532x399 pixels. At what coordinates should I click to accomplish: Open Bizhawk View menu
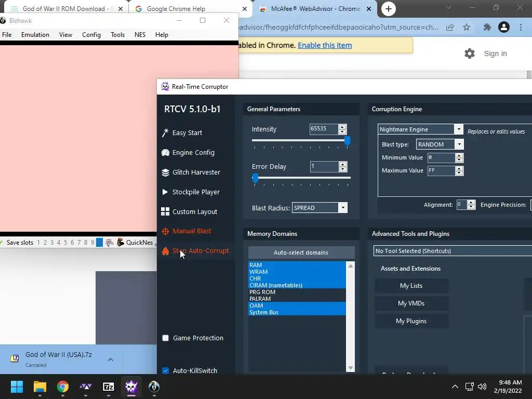click(x=65, y=35)
